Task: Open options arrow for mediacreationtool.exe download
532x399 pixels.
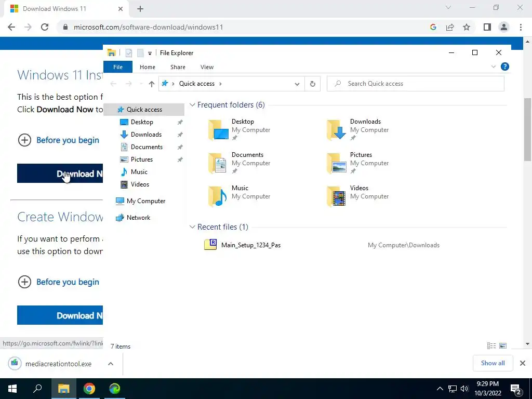Action: click(111, 364)
